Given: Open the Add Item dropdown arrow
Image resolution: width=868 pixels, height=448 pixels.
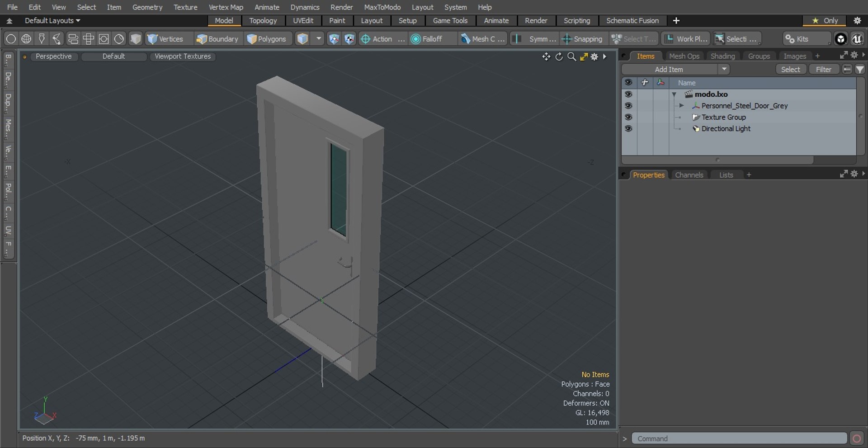Looking at the screenshot, I should pyautogui.click(x=724, y=69).
